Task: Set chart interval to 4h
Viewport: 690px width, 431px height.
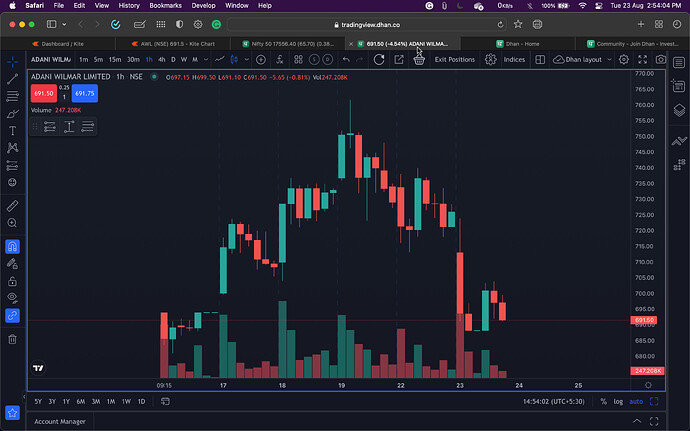Action: click(161, 59)
